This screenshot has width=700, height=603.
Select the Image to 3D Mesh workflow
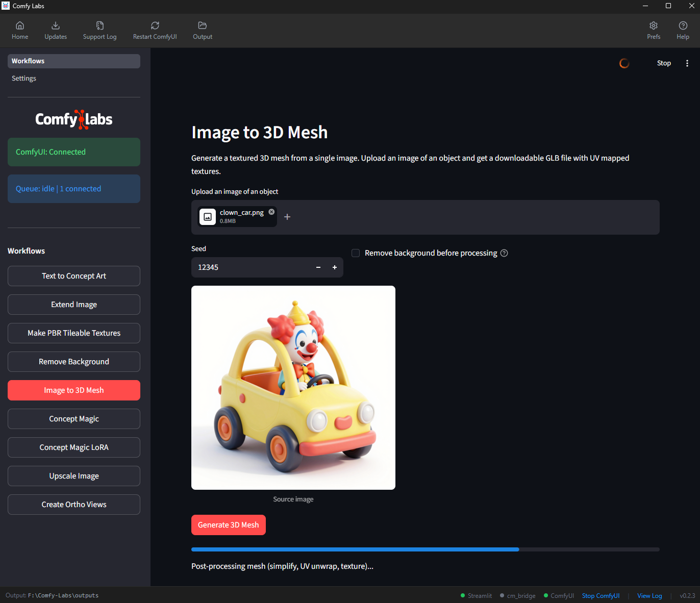[x=74, y=390]
